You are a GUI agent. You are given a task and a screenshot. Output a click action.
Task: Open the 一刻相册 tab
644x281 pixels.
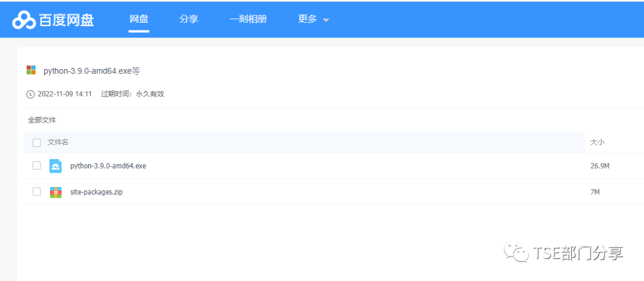point(248,19)
